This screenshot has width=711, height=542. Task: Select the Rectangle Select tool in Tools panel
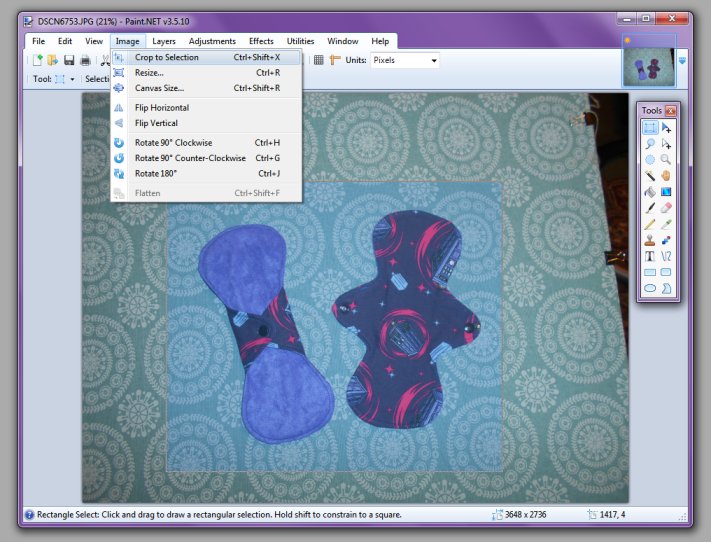650,128
